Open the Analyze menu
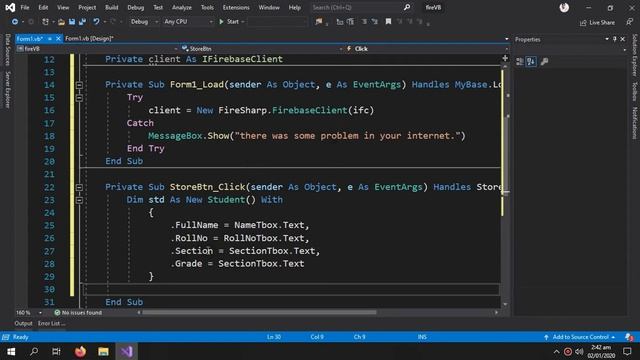The image size is (640, 360). click(182, 7)
